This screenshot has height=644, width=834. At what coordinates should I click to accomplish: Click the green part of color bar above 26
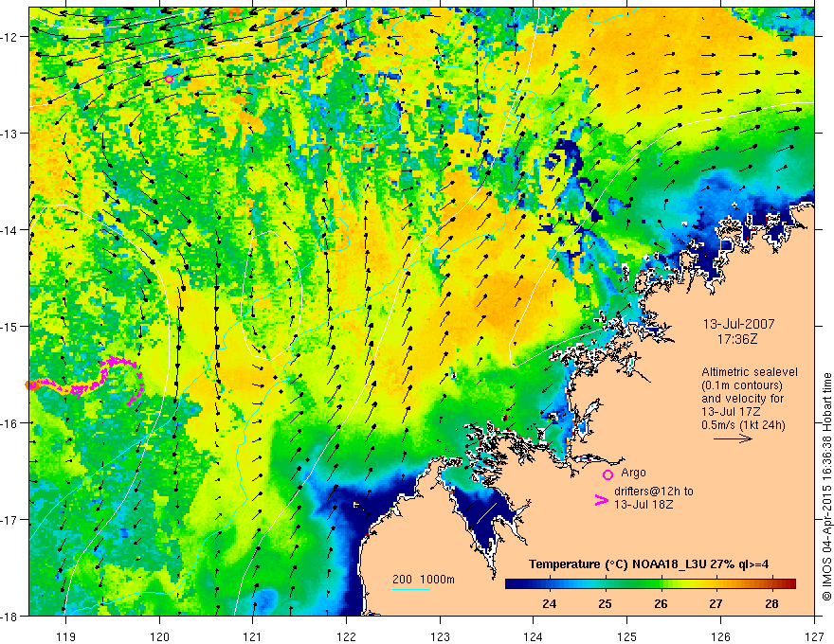tap(662, 584)
